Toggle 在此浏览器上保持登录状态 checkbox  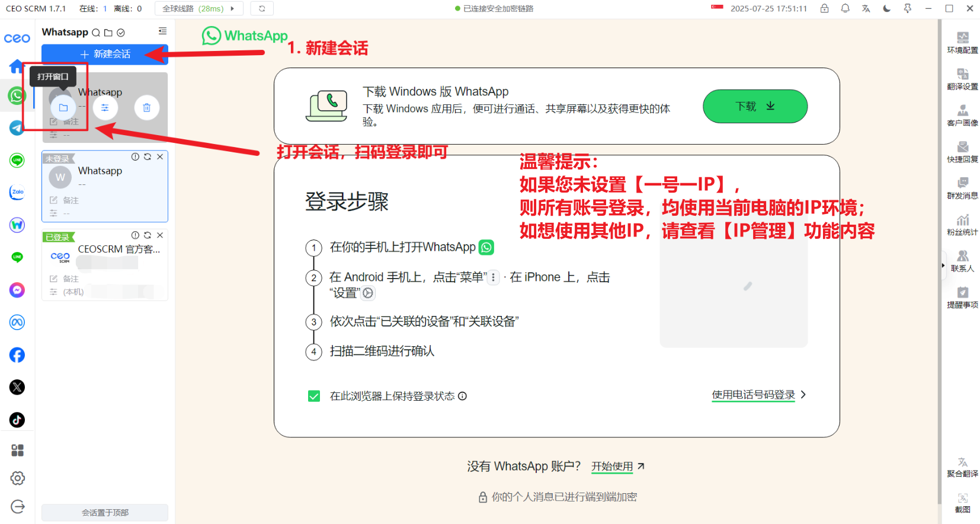click(x=314, y=396)
